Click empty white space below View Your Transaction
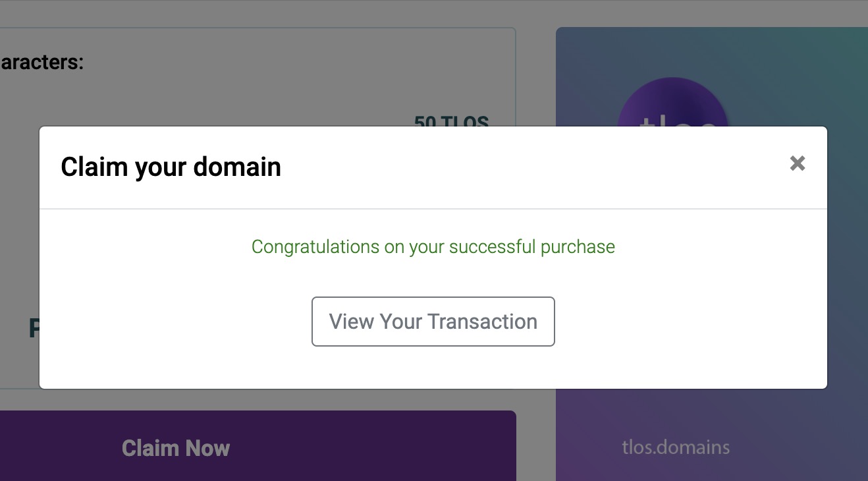This screenshot has width=868, height=481. click(433, 368)
